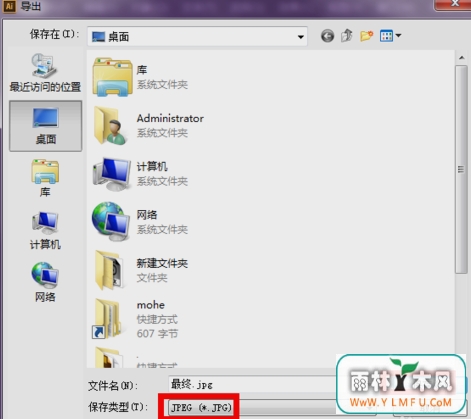Select the Administrator folder
471x419 pixels.
click(x=148, y=125)
